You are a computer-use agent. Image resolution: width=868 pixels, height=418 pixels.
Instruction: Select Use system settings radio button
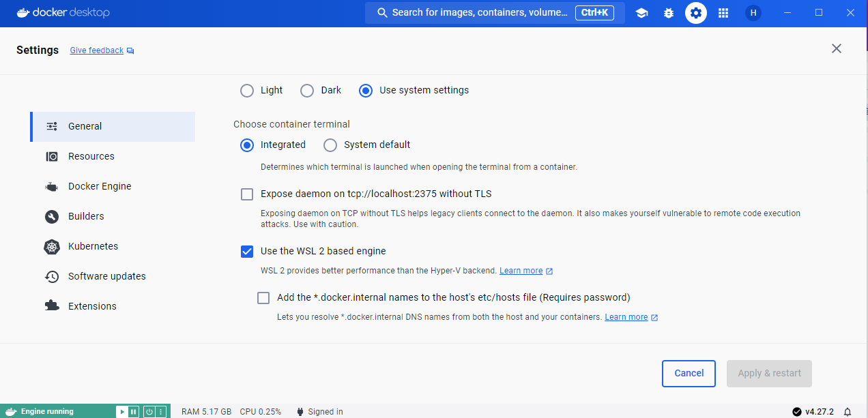(366, 90)
